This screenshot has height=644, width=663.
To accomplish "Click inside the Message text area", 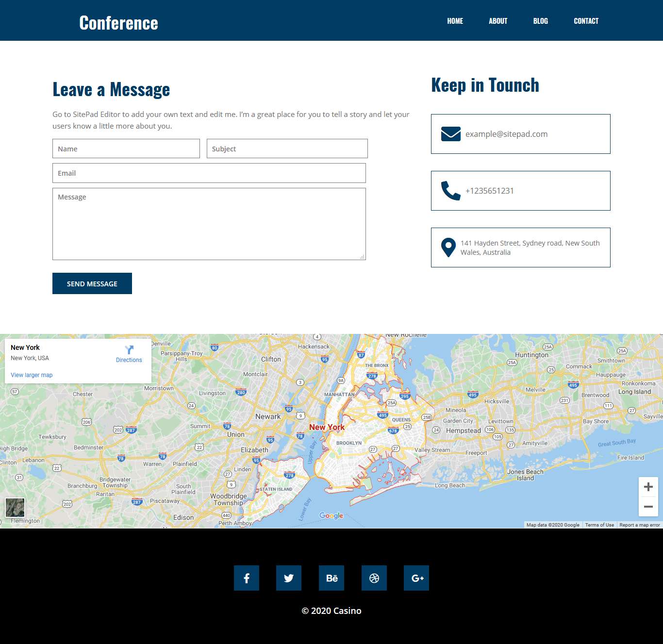I will [209, 224].
